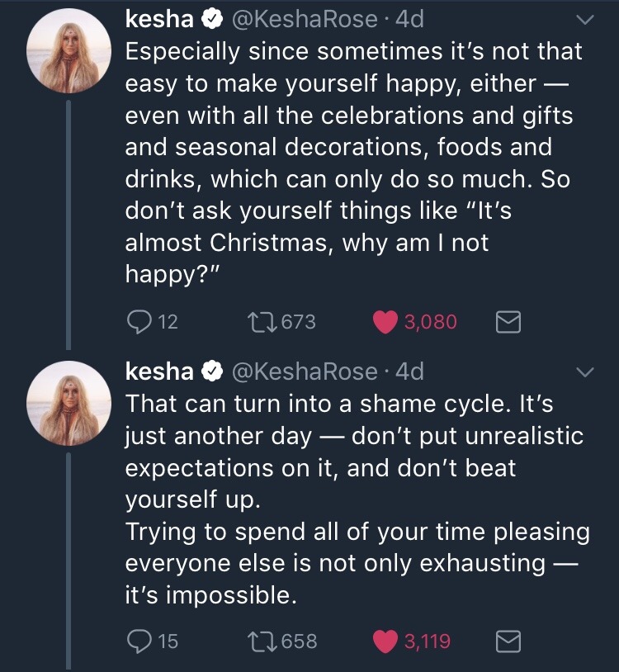Screen dimensions: 619x672
Task: Tap verified badge on first tweet
Action: click(212, 20)
